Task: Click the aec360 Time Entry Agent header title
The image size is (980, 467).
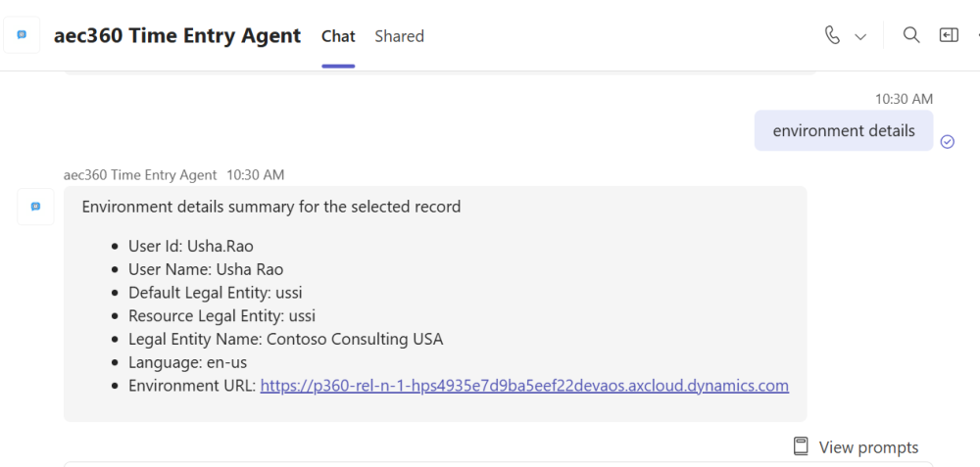Action: (x=177, y=36)
